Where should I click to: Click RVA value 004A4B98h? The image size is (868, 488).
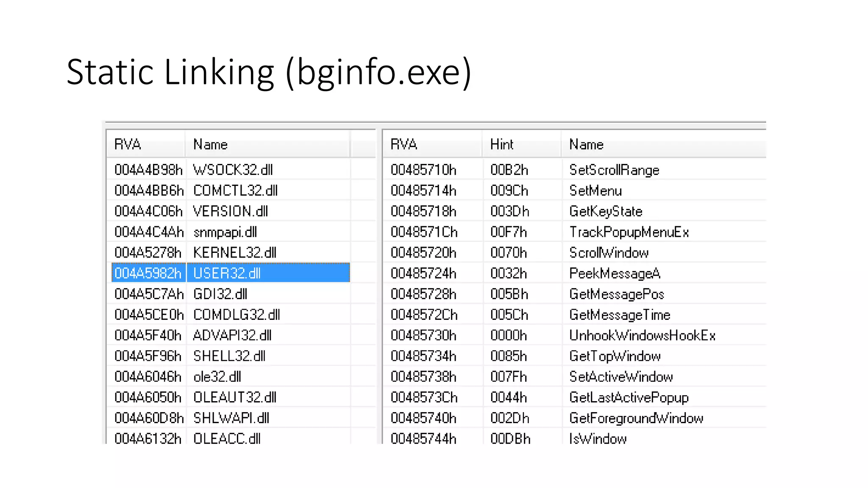148,170
